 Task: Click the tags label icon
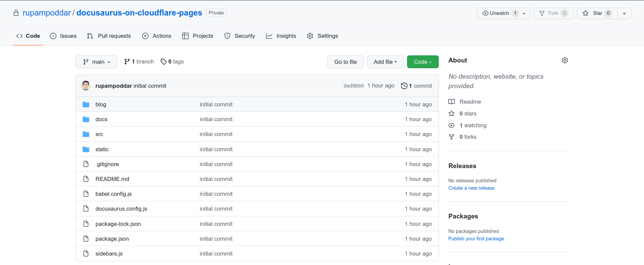(164, 62)
